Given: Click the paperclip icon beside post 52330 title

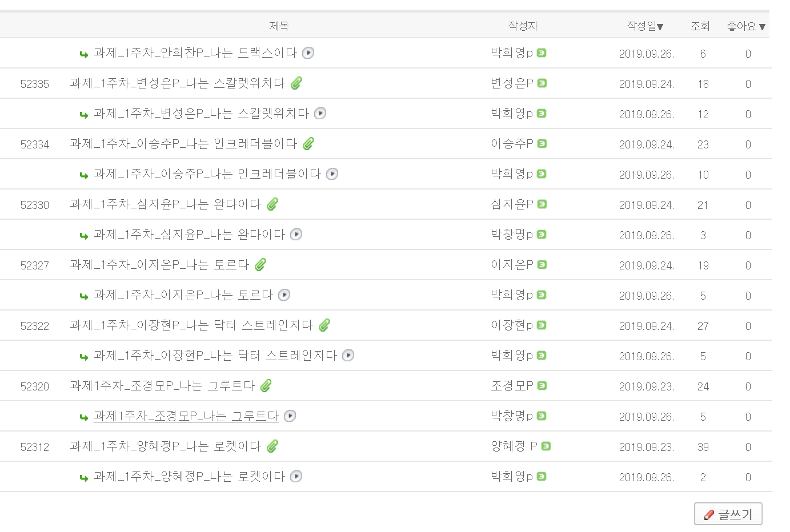Looking at the screenshot, I should (x=272, y=204).
